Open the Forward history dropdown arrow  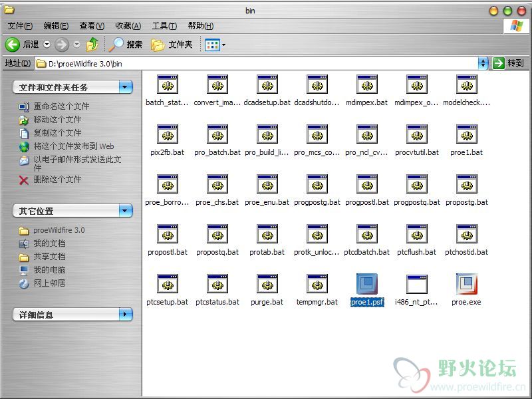(77, 44)
